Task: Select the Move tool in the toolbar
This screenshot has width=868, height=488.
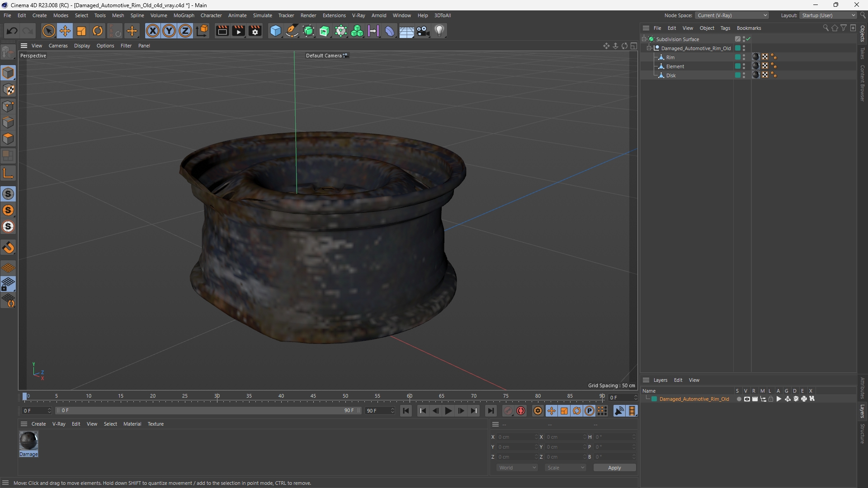Action: (65, 31)
